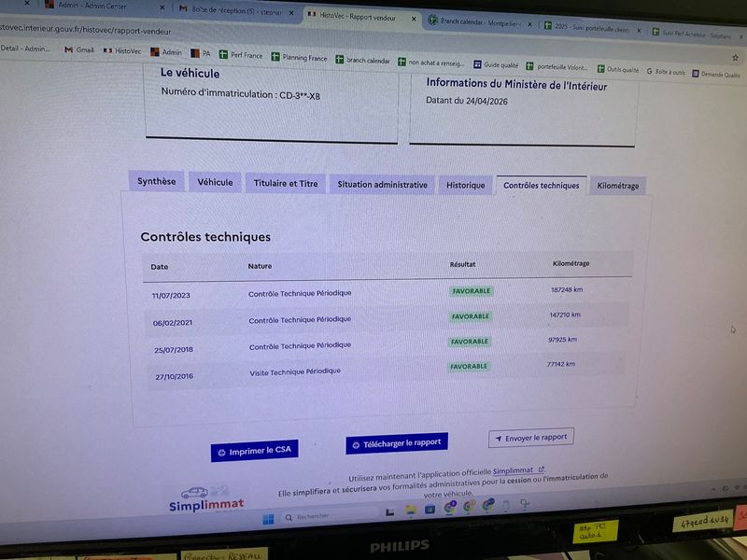
Task: Open the Guide qualité bookmark
Action: pyautogui.click(x=496, y=64)
